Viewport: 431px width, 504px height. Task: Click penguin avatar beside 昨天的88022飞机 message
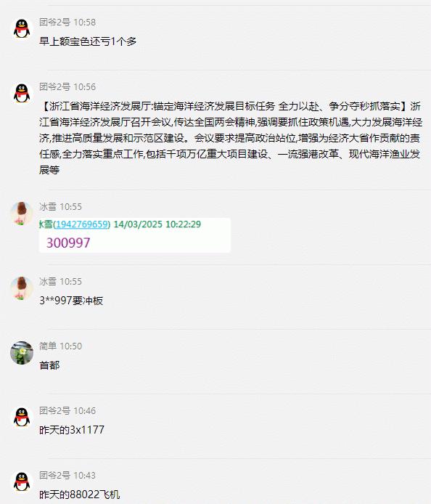point(22,481)
